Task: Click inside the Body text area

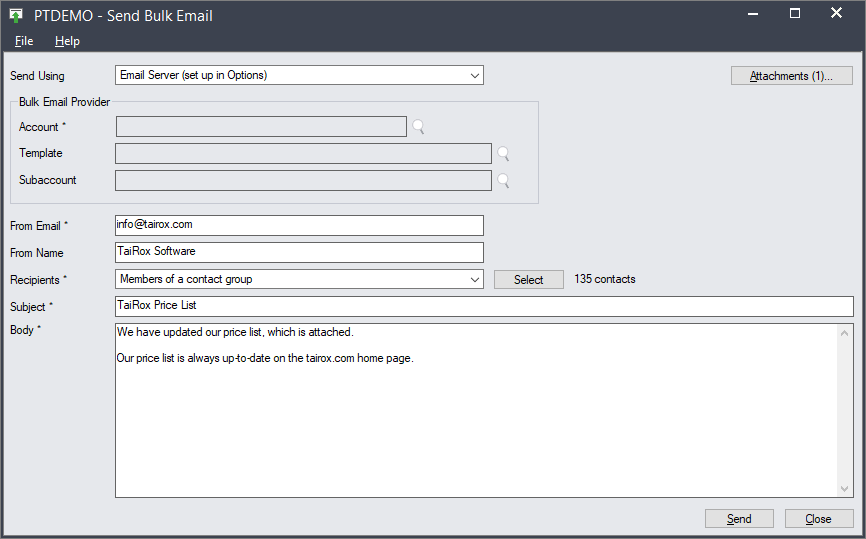Action: (x=477, y=410)
